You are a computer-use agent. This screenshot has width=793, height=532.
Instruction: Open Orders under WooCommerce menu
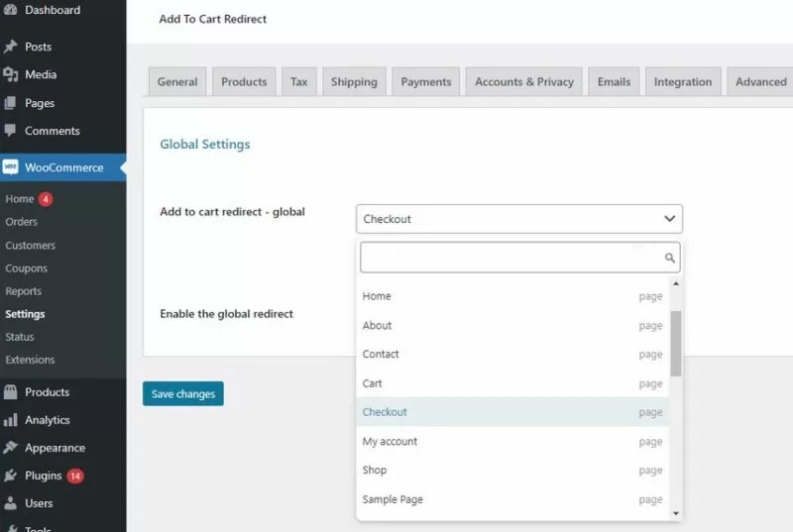coord(22,222)
